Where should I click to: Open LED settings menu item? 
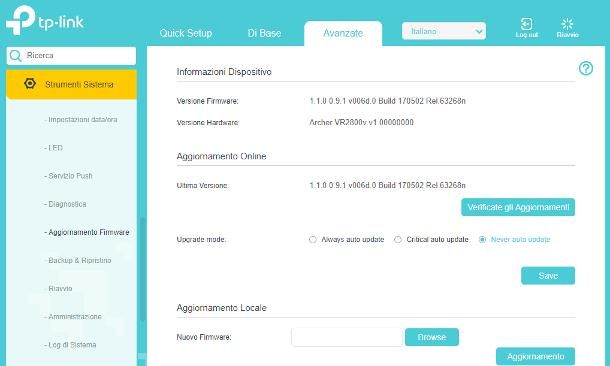[x=53, y=148]
